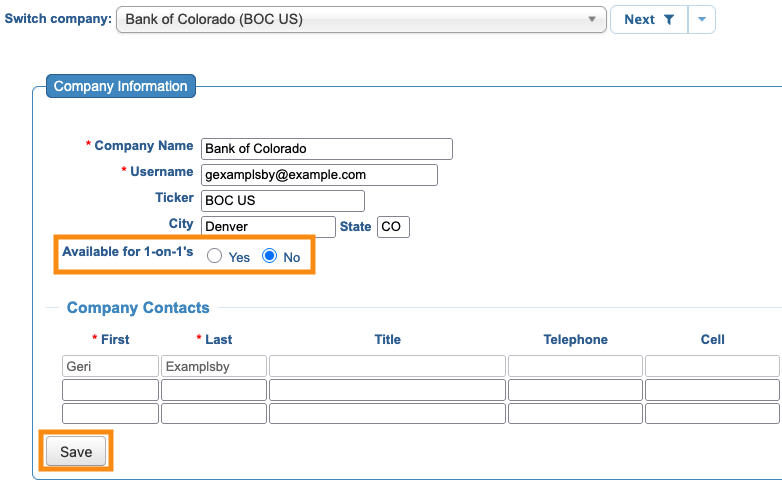Click the third row Last name field

214,413
